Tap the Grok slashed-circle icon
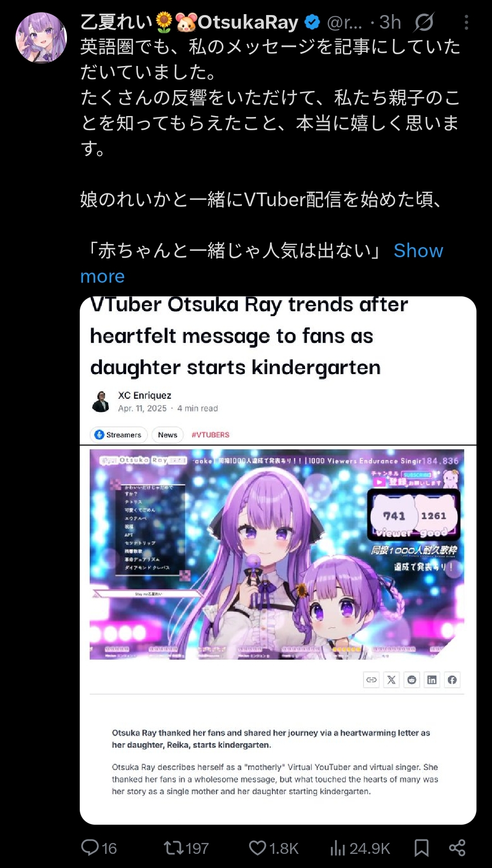This screenshot has width=492, height=868. (424, 22)
